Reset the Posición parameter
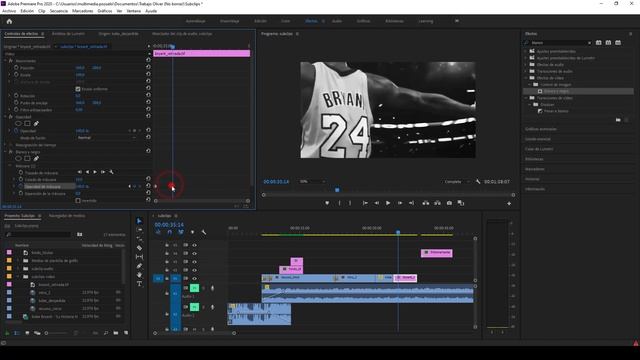640x360 pixels. click(x=148, y=67)
